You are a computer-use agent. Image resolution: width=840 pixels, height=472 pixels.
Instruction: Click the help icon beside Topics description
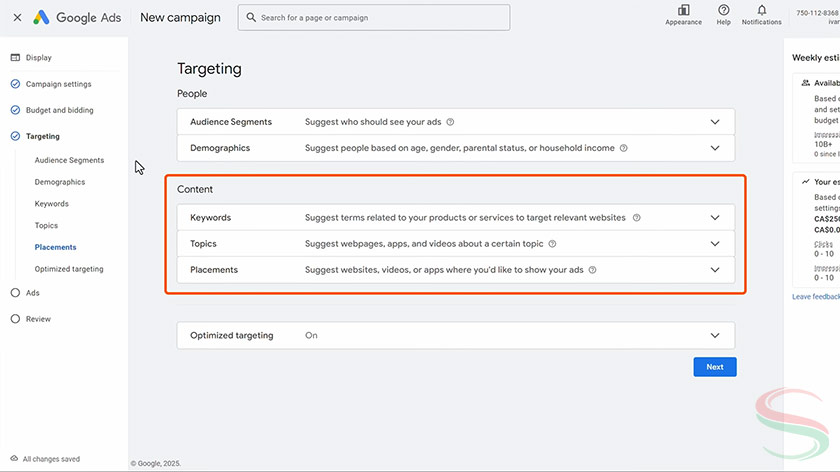(552, 243)
